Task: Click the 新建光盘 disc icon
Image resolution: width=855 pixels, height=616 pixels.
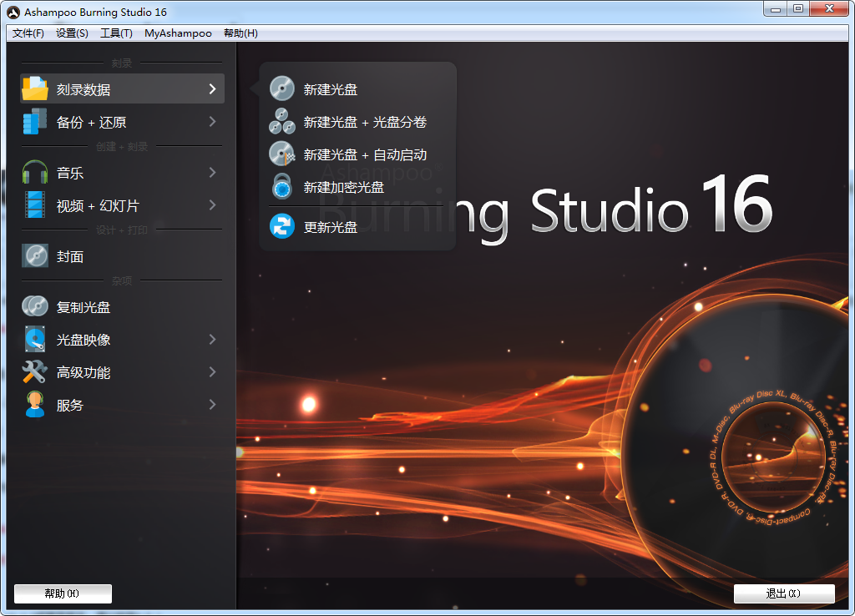Action: 282,88
